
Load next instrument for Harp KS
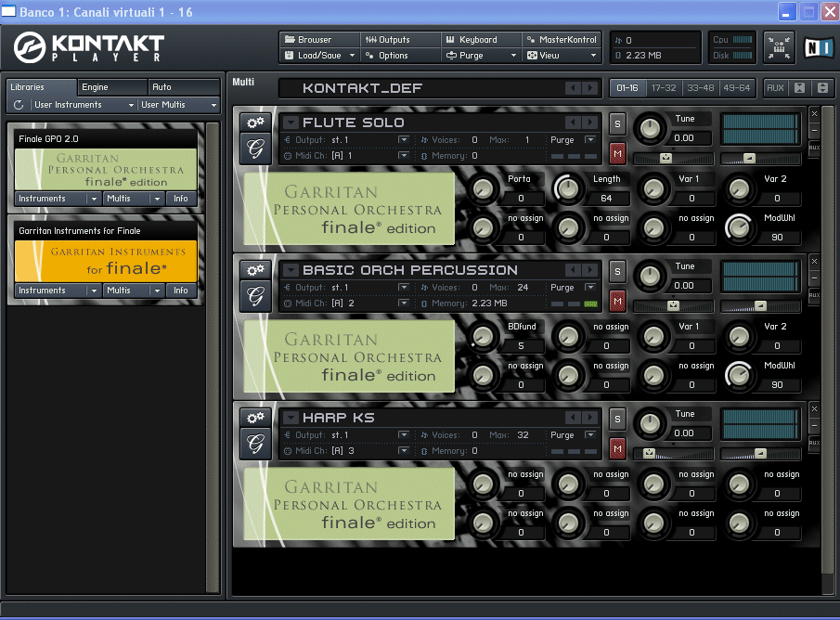589,418
